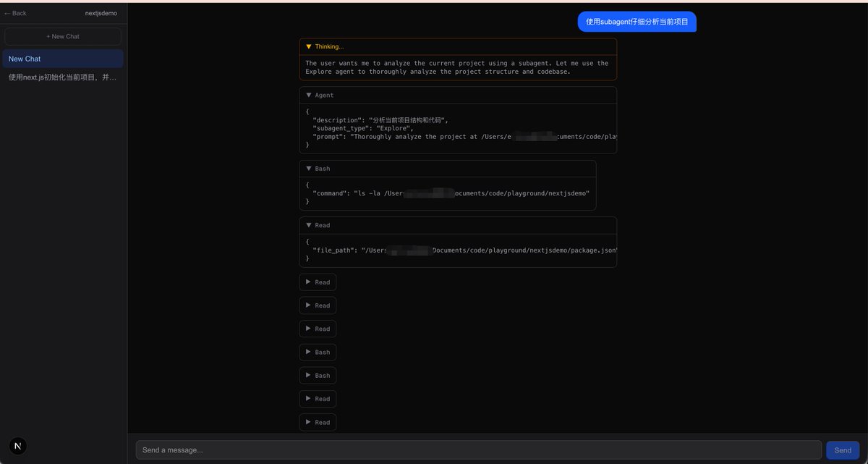Go back using the Back arrow link

click(x=15, y=13)
